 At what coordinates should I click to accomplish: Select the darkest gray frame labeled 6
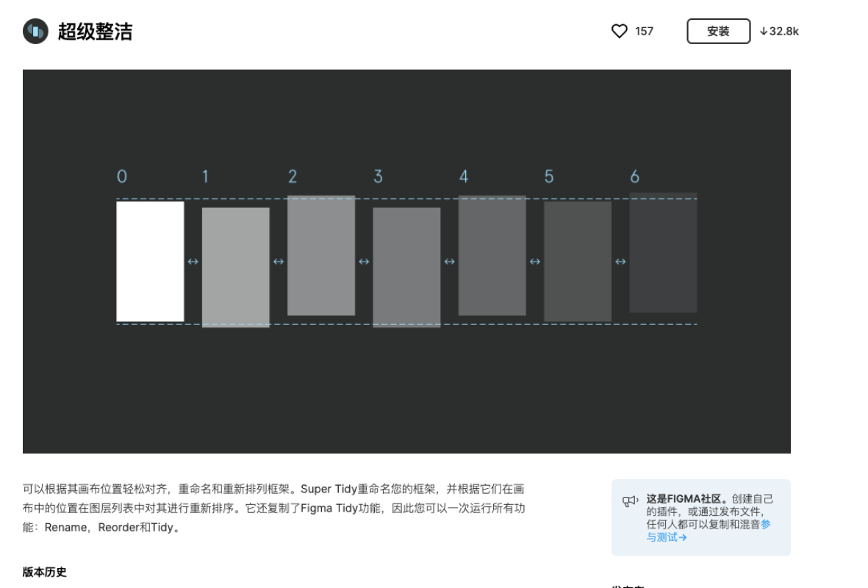pyautogui.click(x=663, y=253)
